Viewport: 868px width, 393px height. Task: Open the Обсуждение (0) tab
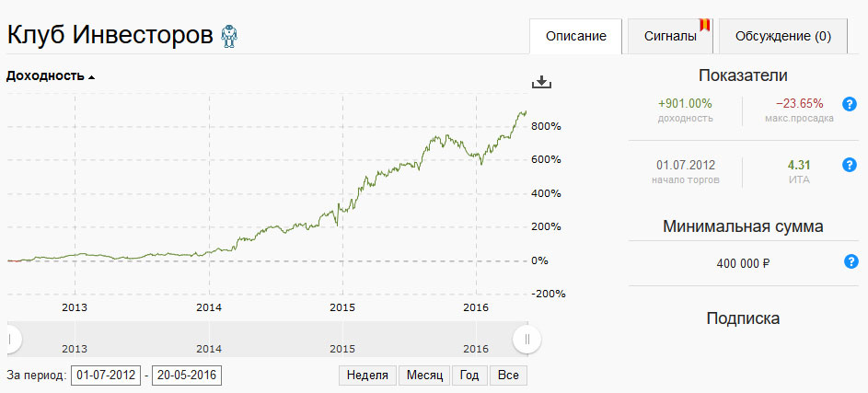[782, 37]
